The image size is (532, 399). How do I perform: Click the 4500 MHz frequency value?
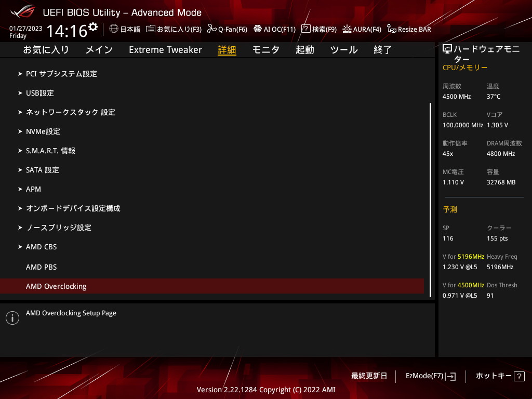[x=457, y=97]
